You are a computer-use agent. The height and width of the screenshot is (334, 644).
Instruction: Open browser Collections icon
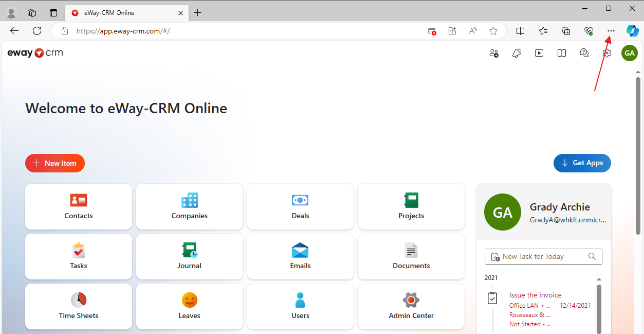(566, 31)
